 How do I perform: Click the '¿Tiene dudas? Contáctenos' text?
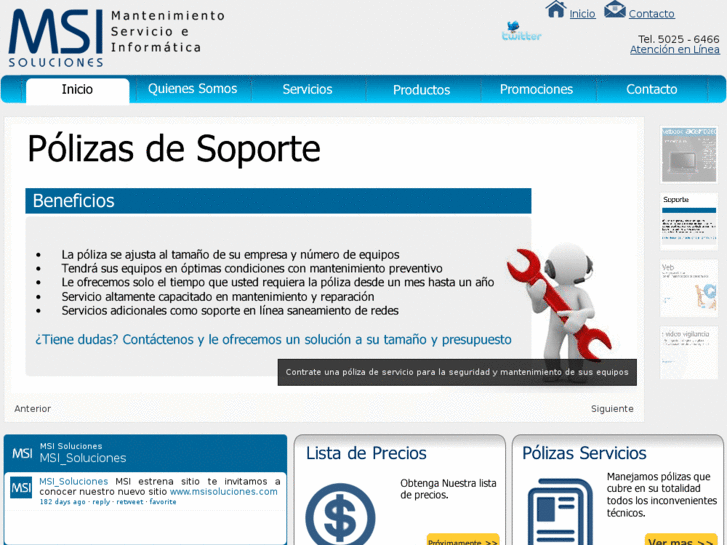[273, 340]
